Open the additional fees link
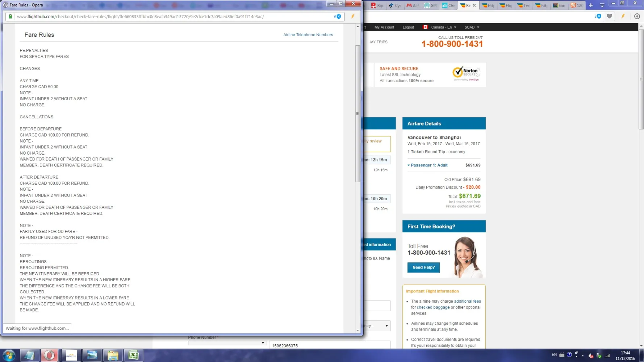The height and width of the screenshot is (362, 644). 468,301
